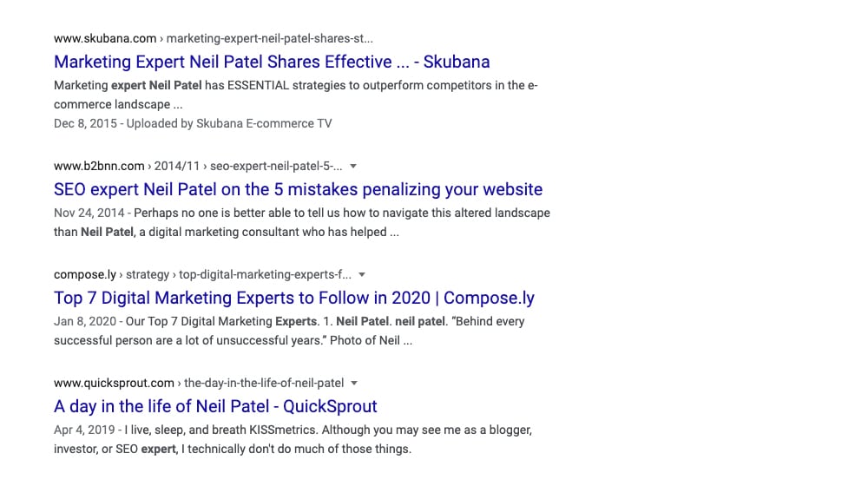Expand the dropdown arrow beside b2bnn.com URL
This screenshot has width=868, height=486.
(x=353, y=166)
